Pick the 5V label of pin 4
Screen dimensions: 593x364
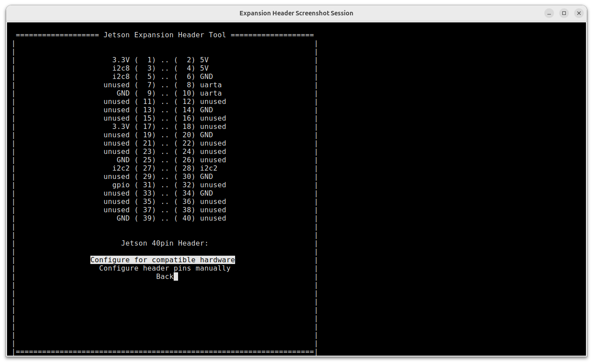point(204,68)
